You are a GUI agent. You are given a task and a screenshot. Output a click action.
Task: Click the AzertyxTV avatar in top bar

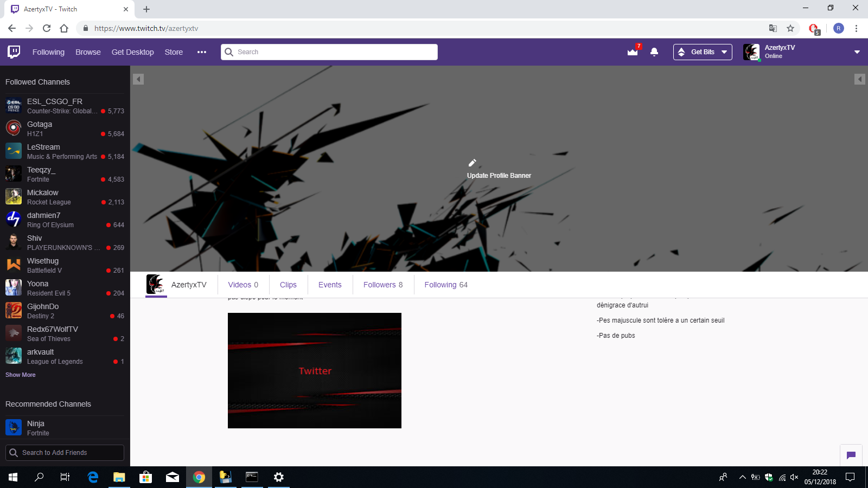751,52
